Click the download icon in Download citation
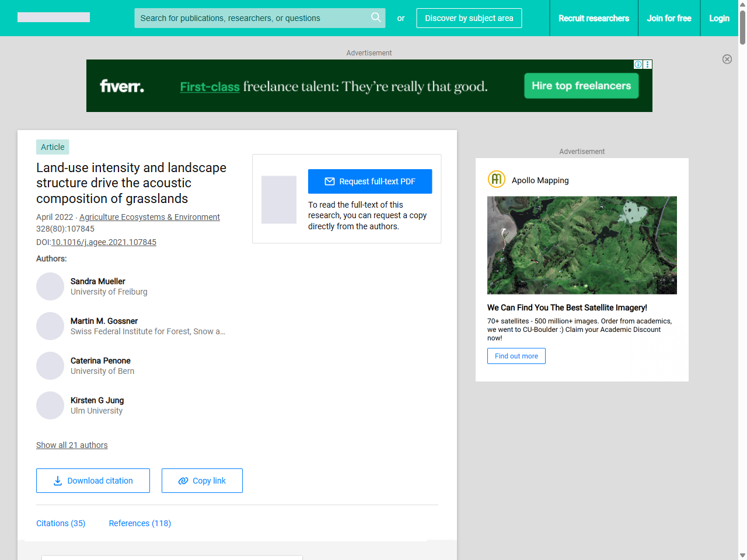The height and width of the screenshot is (560, 747). (57, 480)
